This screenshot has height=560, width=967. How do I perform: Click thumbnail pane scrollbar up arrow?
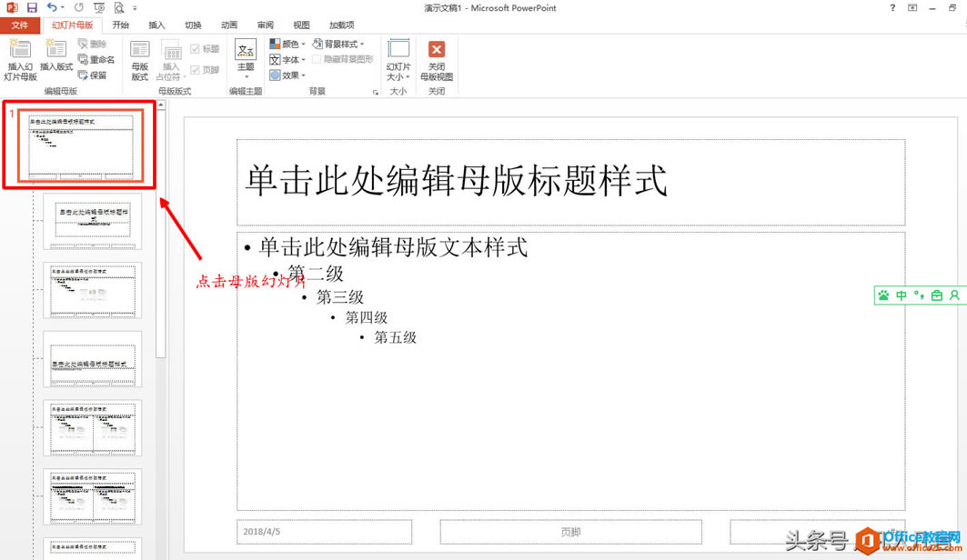161,105
